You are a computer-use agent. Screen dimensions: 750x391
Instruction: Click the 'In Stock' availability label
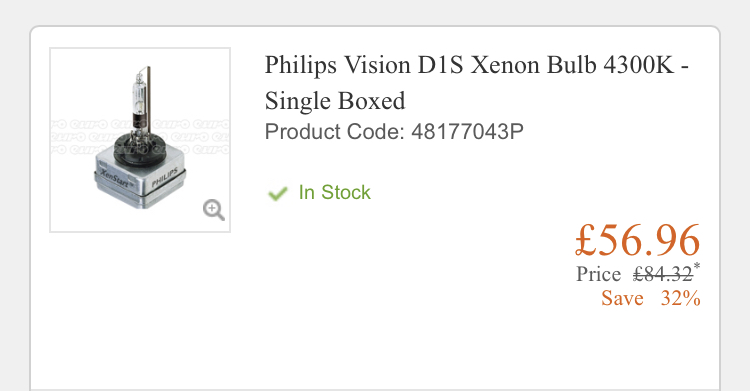click(334, 192)
